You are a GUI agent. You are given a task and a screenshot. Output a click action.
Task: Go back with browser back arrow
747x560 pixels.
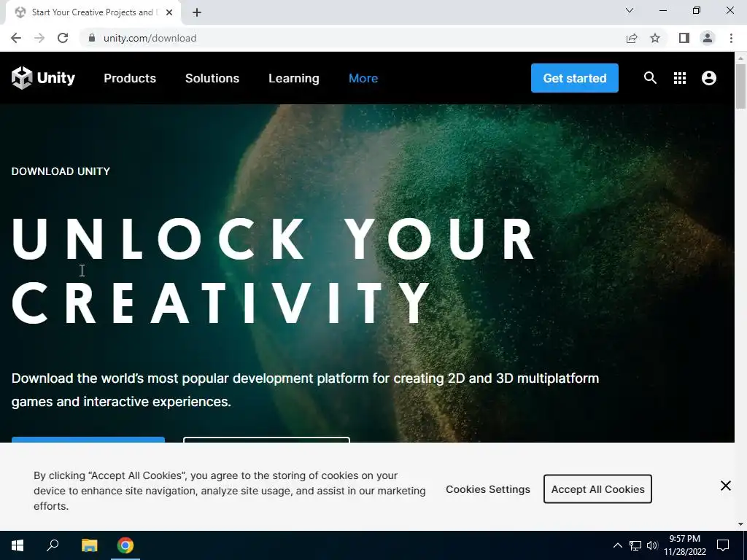pos(16,38)
